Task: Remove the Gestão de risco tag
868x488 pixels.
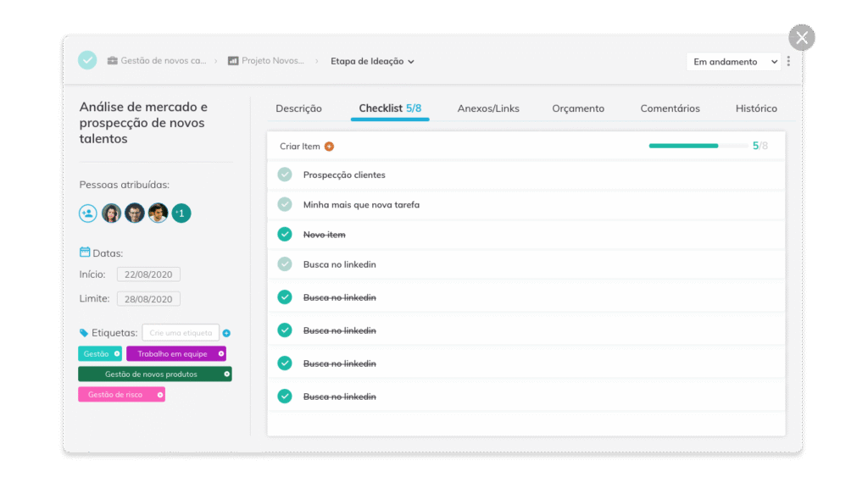Action: [x=159, y=395]
